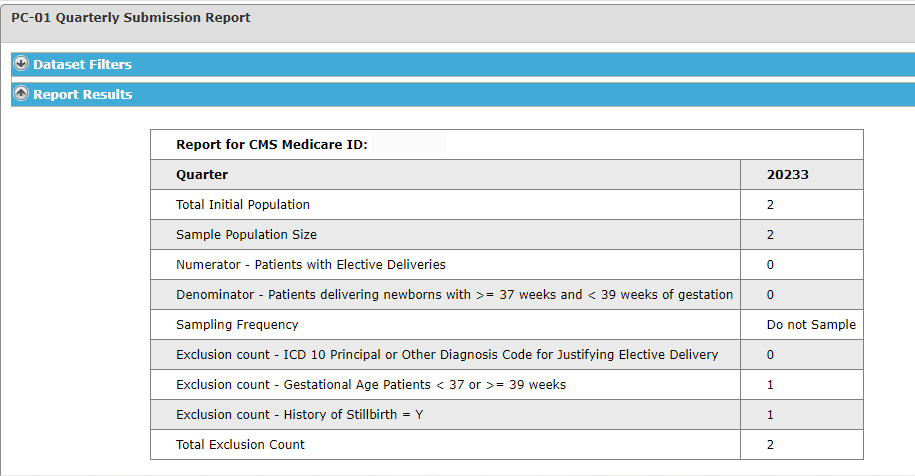Expand the Dataset Filters arrow icon
This screenshot has height=476, width=915.
pyautogui.click(x=21, y=64)
